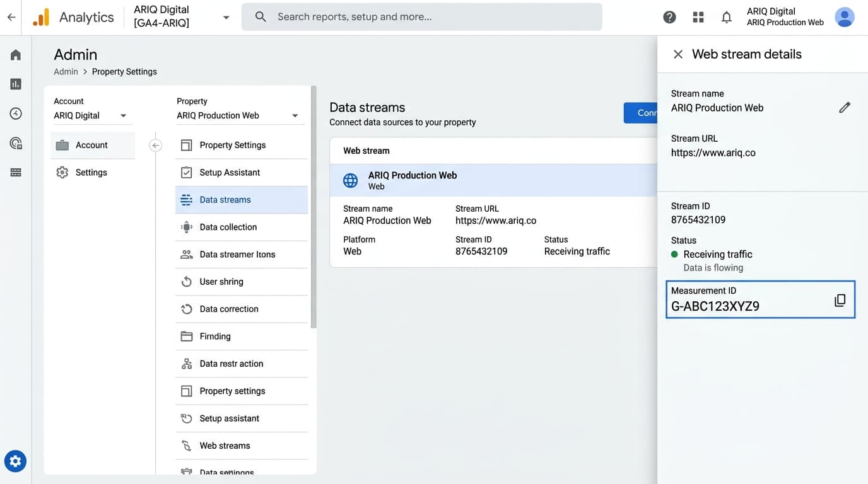Open the Configure table icon in sidebar
Image resolution: width=868 pixels, height=484 pixels.
tap(16, 172)
